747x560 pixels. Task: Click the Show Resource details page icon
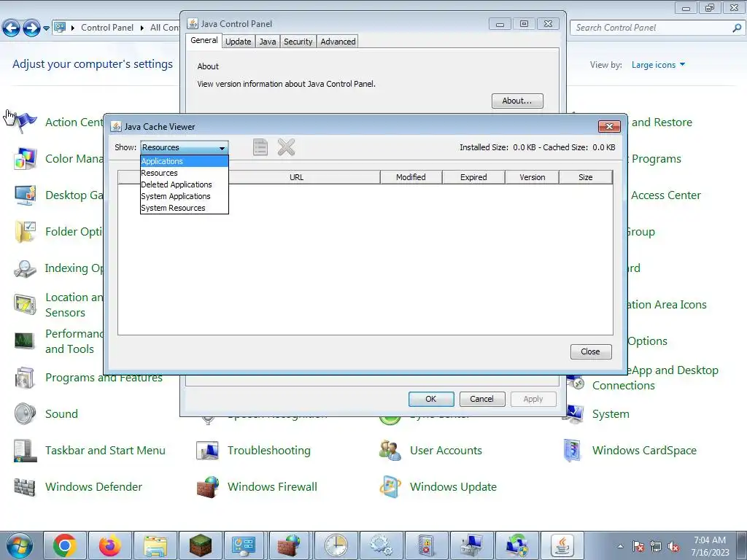click(x=260, y=147)
